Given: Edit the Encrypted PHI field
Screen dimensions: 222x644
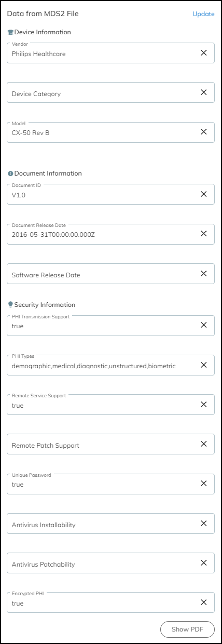Looking at the screenshot, I should coord(110,602).
